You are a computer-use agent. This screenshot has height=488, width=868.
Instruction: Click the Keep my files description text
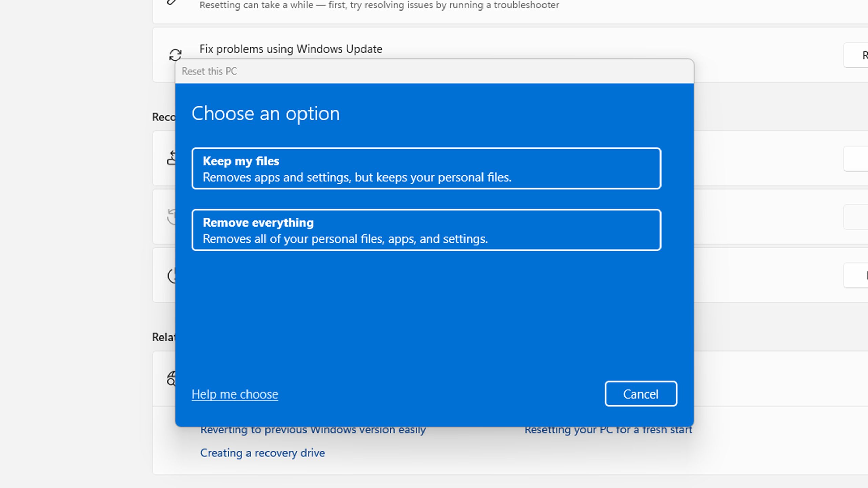point(357,177)
